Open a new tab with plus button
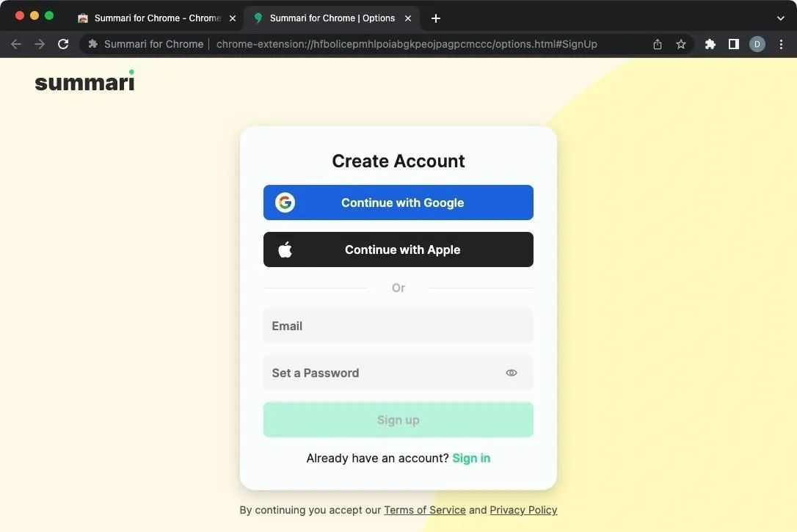The width and height of the screenshot is (797, 532). (436, 18)
